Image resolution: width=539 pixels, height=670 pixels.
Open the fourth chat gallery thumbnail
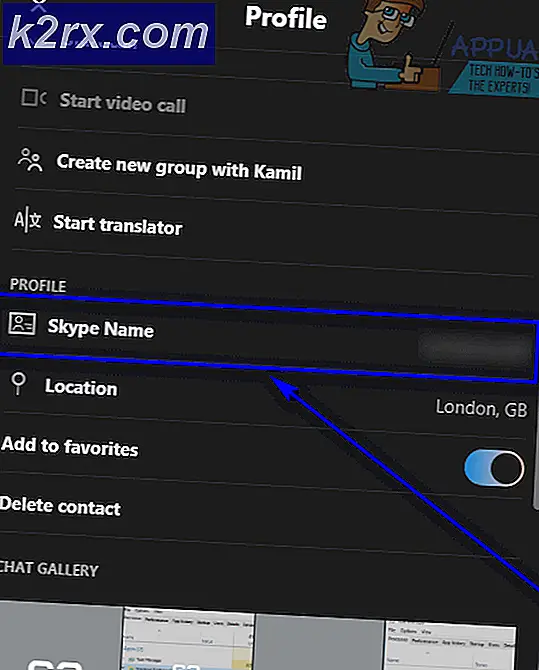point(451,645)
